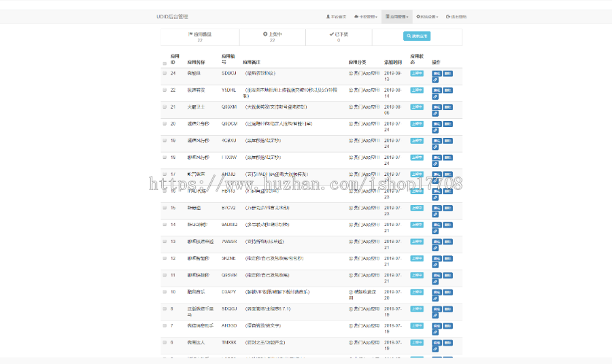
Task: Expand the 系统设置 navbar dropdown
Action: point(427,17)
